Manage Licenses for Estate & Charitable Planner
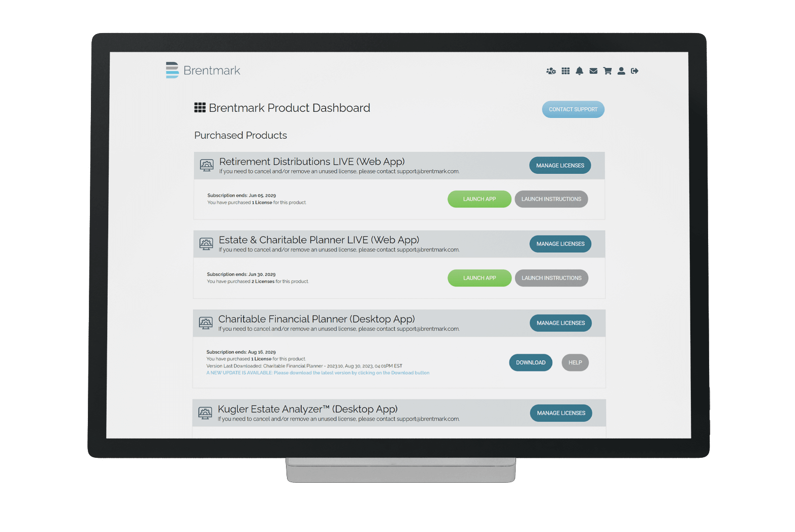The height and width of the screenshot is (532, 795). (561, 244)
